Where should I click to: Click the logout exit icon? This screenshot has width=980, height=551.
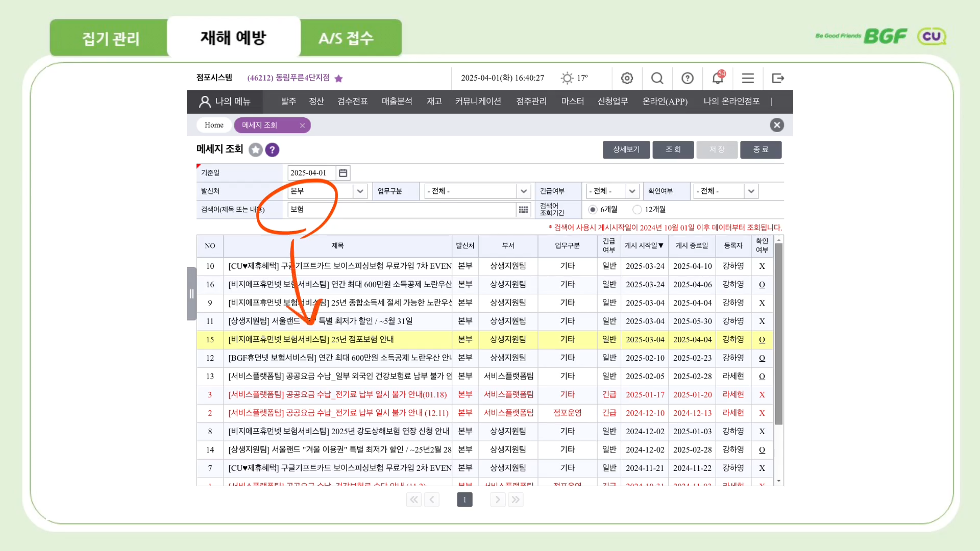point(778,78)
